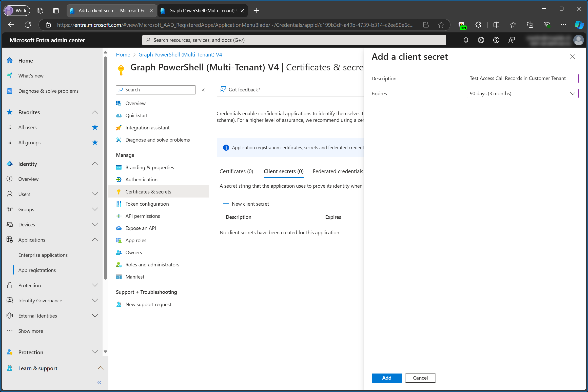Collapse the app menu with double chevron
The width and height of the screenshot is (588, 392).
click(x=203, y=90)
